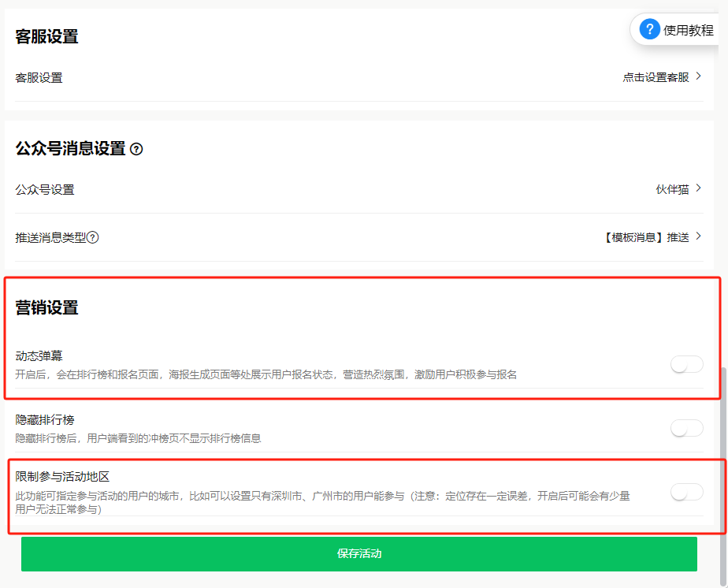
Task: Select the 公众号设置 row label
Action: pos(45,189)
